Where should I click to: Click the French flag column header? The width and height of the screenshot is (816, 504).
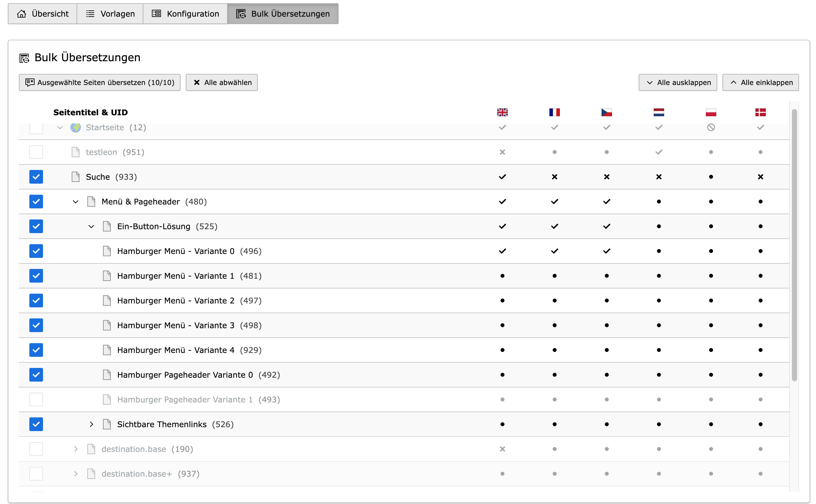tap(554, 112)
